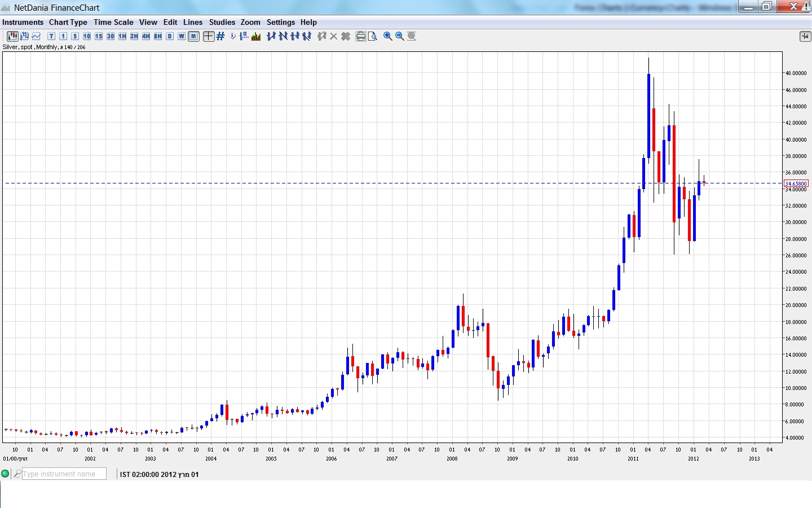Screen dimensions: 812x508
Task: Switch to 1 minute time scale
Action: click(63, 36)
